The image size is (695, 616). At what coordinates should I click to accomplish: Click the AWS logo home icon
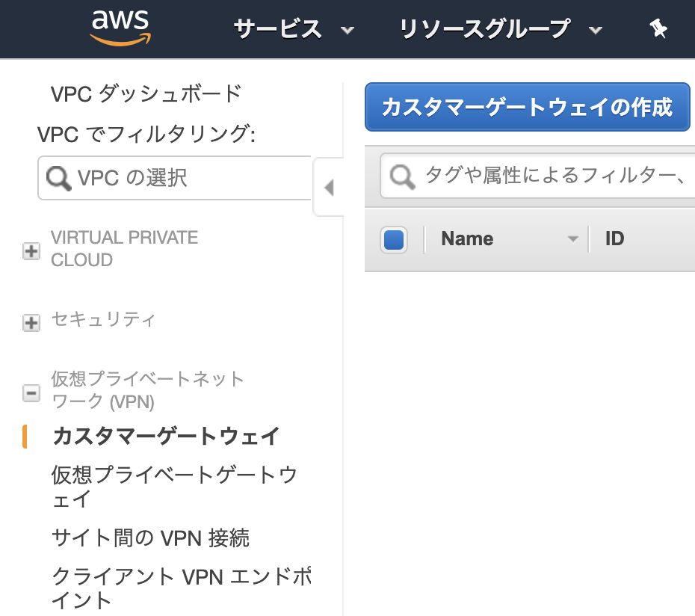click(120, 28)
